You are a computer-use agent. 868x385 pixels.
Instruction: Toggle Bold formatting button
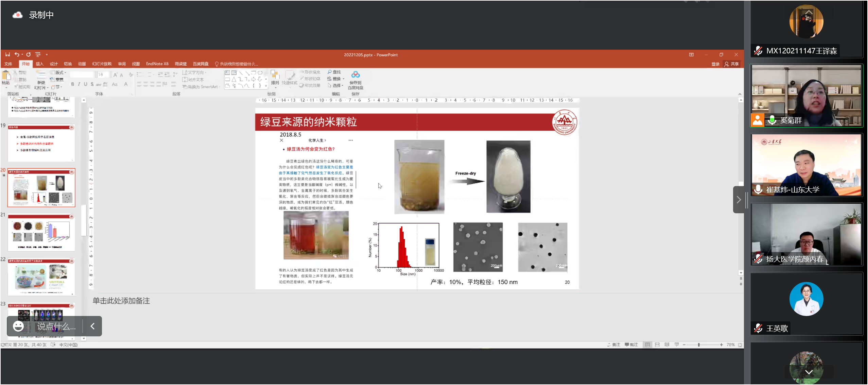[x=72, y=84]
